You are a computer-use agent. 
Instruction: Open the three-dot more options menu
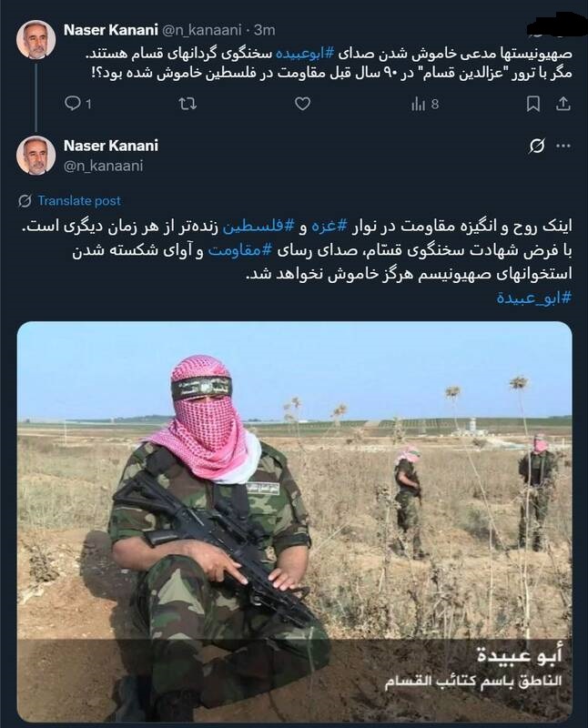pos(563,147)
